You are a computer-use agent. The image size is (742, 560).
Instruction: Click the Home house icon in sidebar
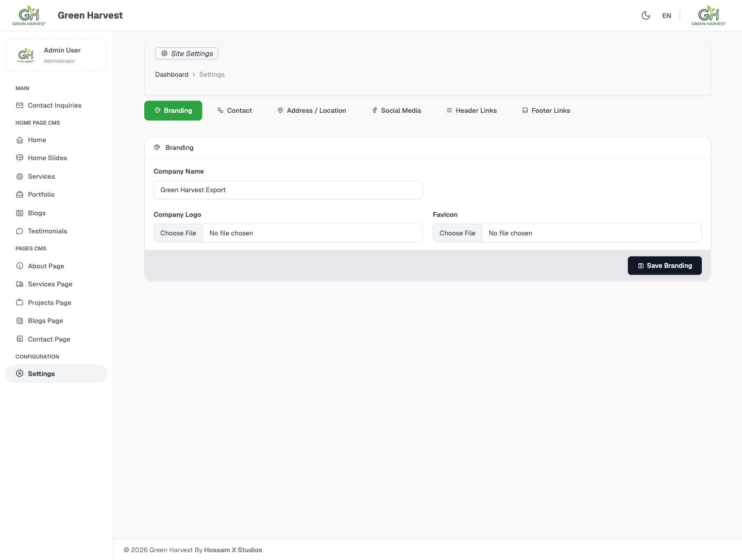coord(20,140)
